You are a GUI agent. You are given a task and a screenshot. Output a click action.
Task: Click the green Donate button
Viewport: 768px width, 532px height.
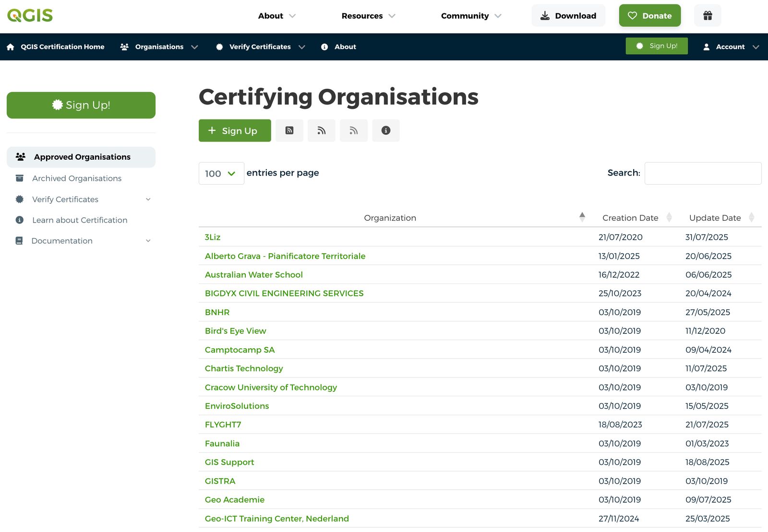650,15
